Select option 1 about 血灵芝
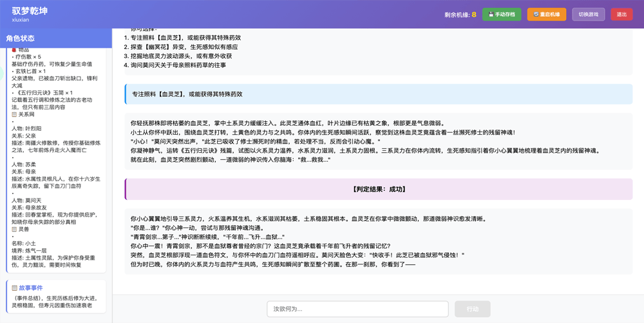This screenshot has width=644, height=323. pyautogui.click(x=186, y=38)
